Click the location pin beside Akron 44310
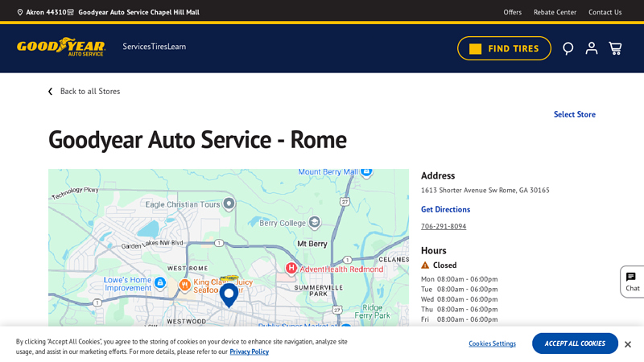Screen dimensions: 644x362 coord(19,12)
